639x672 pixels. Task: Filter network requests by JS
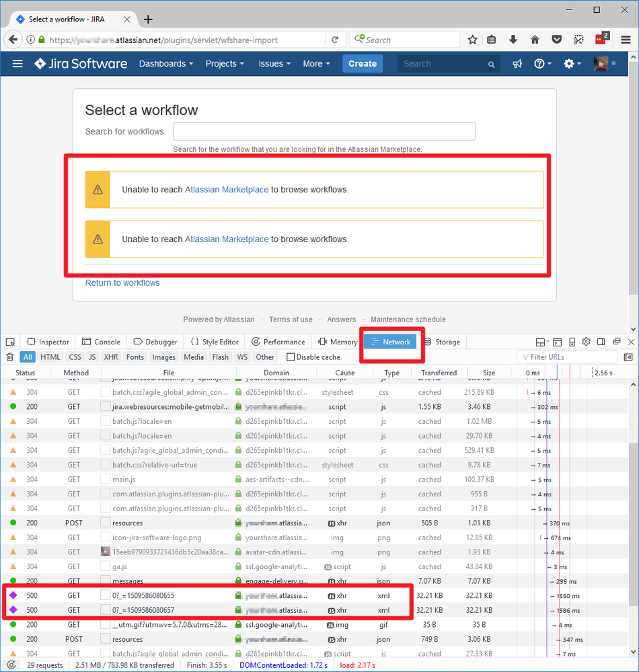pyautogui.click(x=92, y=357)
